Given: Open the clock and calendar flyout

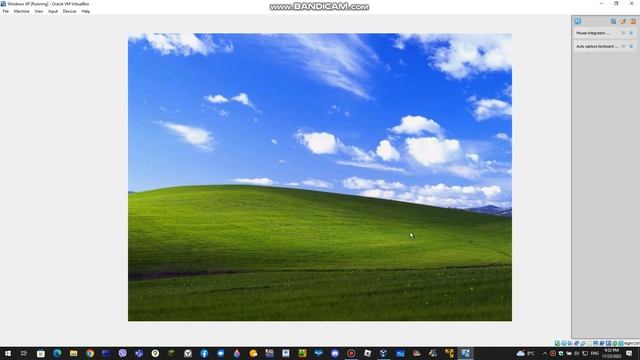Looking at the screenshot, I should [x=611, y=353].
